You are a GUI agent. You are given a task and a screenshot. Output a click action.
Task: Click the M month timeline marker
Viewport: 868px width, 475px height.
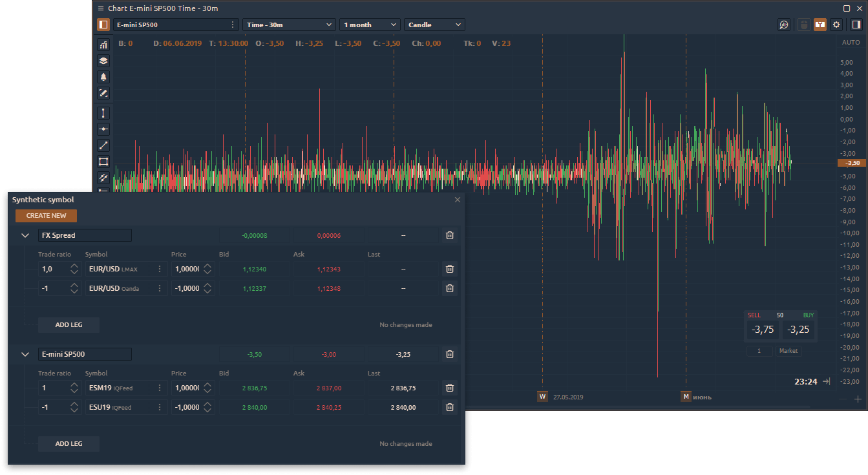tap(686, 396)
